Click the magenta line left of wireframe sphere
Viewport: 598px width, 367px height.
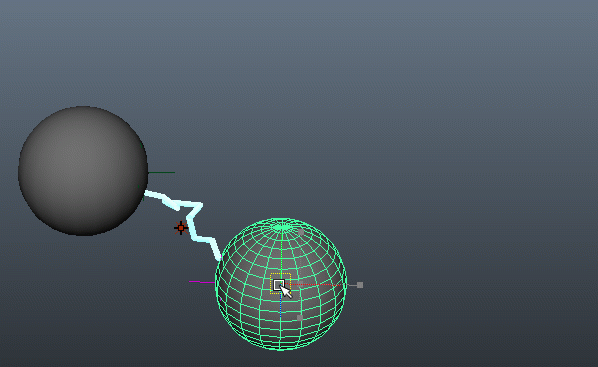[202, 282]
